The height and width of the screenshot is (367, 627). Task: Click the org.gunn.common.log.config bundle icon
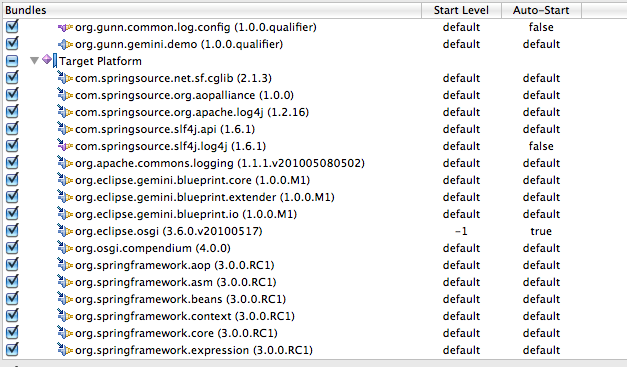65,27
